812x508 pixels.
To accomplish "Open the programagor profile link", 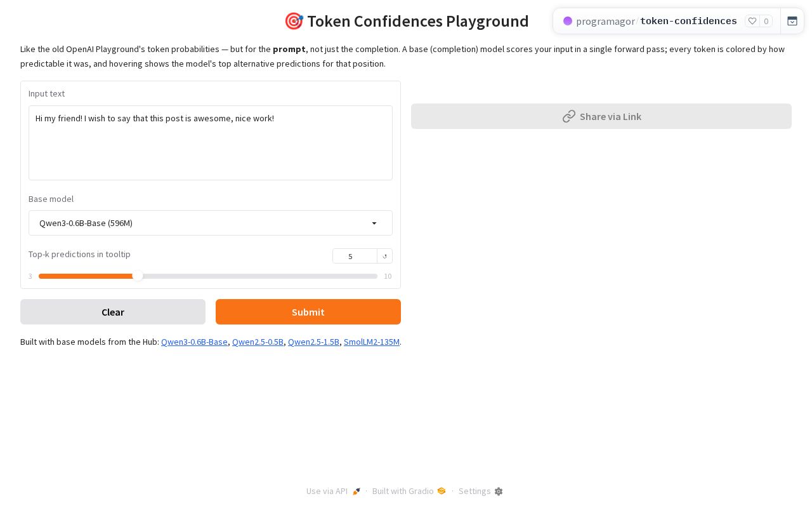I will coord(605,21).
